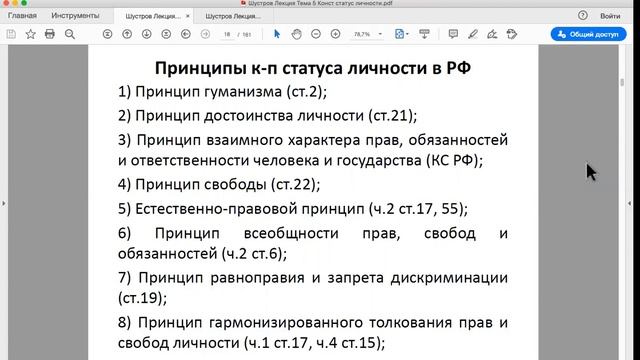
Task: Select the Highlighter pen tool
Action: click(473, 34)
